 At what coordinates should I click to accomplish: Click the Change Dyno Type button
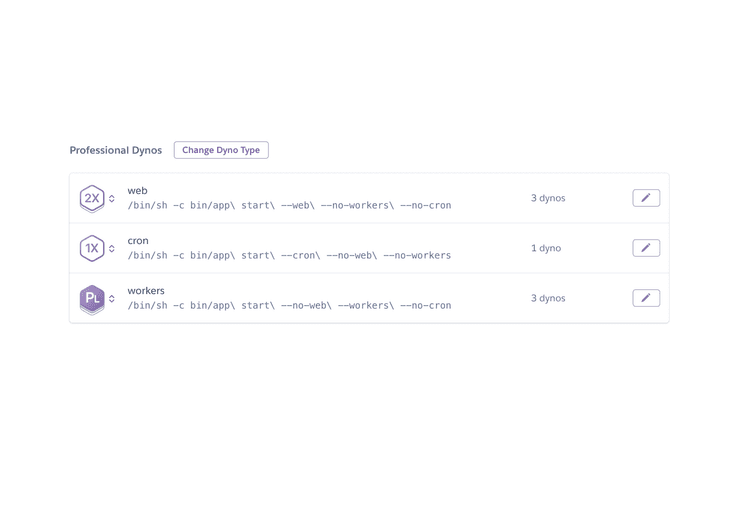221,150
